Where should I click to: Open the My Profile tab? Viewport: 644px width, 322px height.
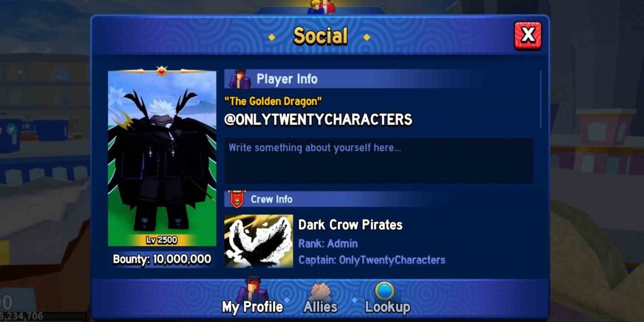pyautogui.click(x=252, y=307)
